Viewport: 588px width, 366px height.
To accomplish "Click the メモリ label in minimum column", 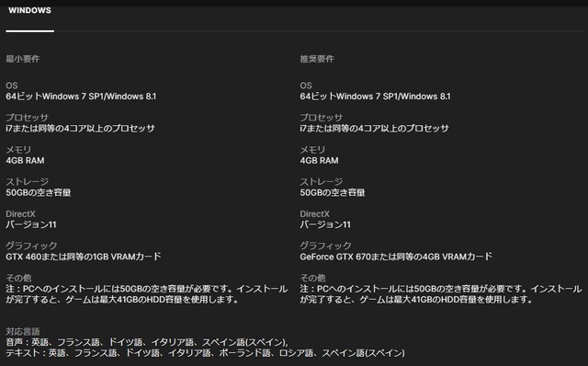I will [18, 150].
